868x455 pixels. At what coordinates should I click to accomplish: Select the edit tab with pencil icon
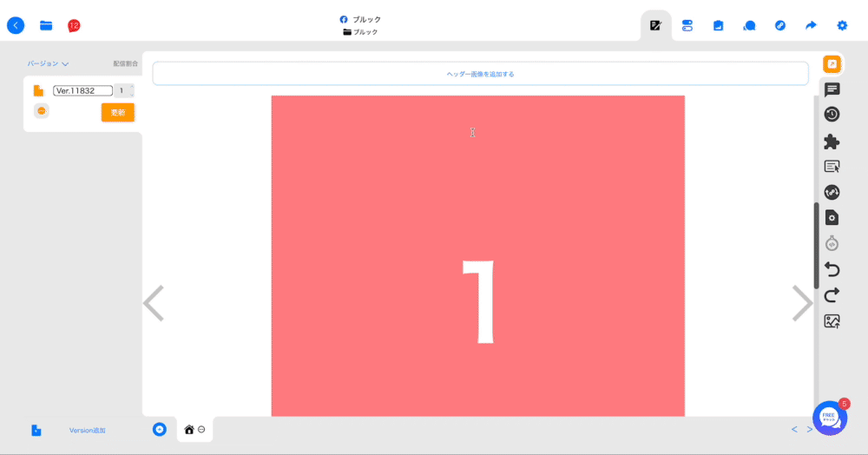[655, 25]
